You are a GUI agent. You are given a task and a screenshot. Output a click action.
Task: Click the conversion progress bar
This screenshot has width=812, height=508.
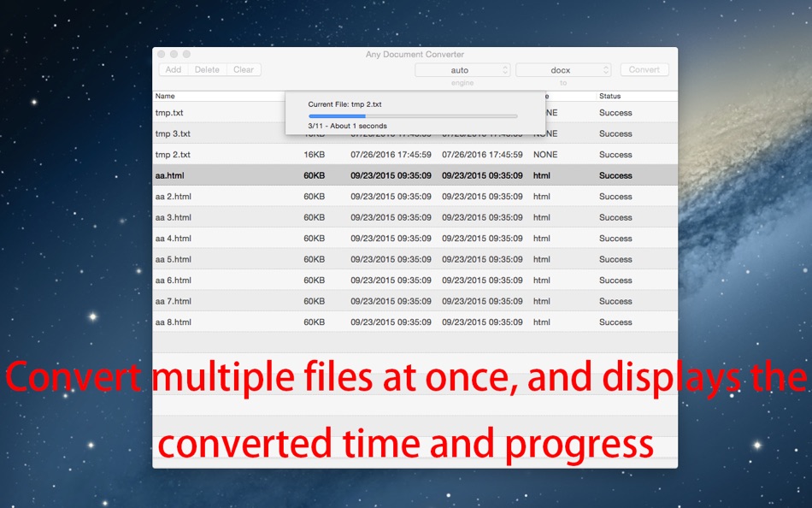click(x=413, y=116)
